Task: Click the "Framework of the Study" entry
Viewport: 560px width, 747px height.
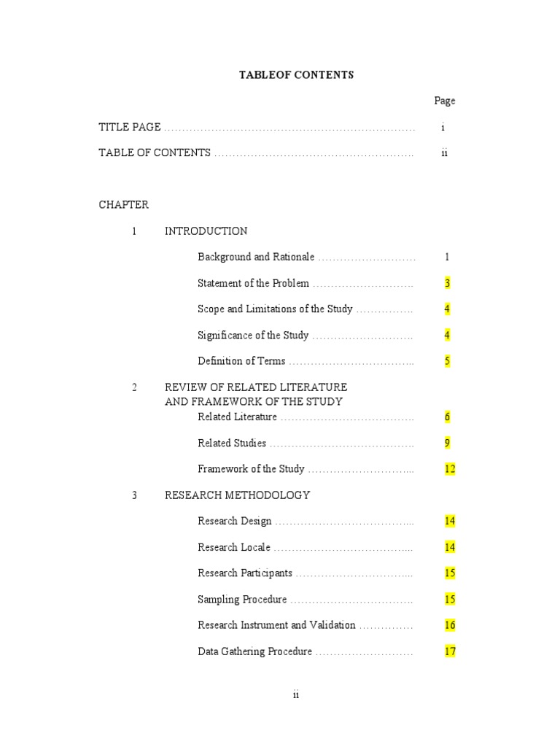Action: pyautogui.click(x=251, y=469)
